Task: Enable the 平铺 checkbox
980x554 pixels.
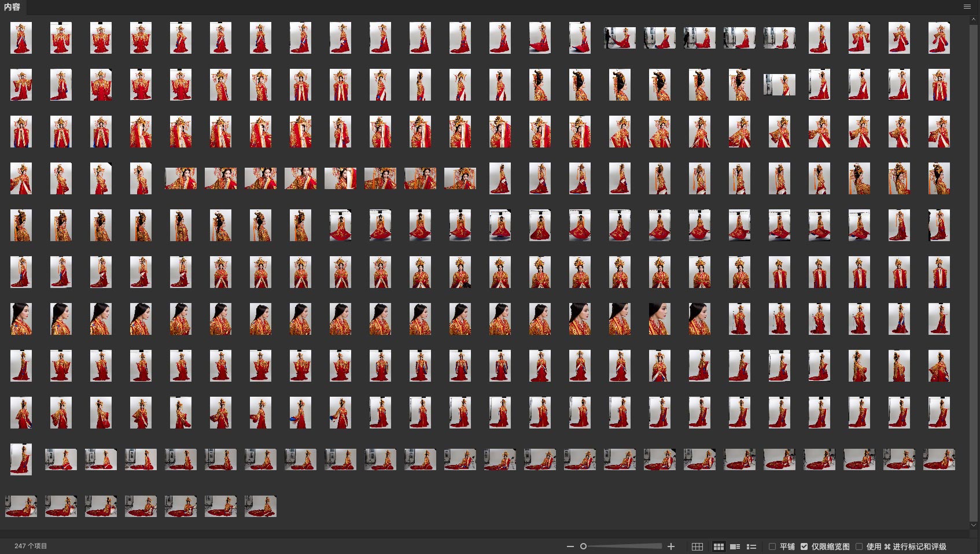Action: click(772, 546)
